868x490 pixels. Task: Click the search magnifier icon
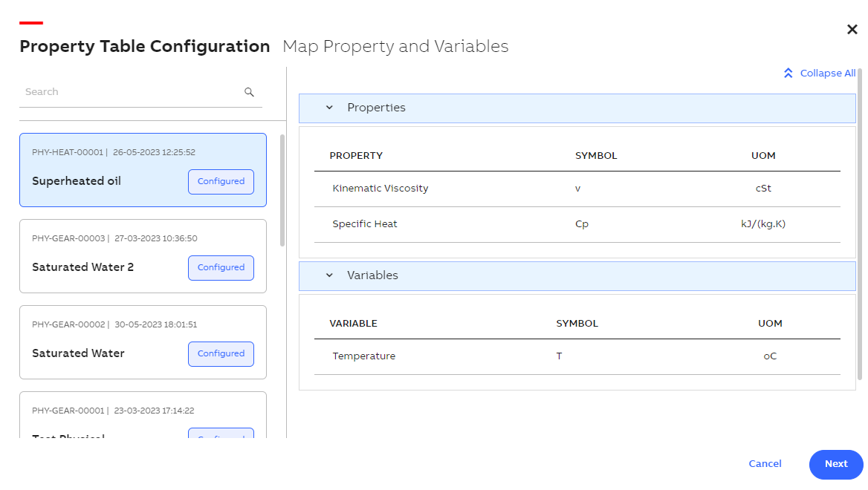[249, 92]
